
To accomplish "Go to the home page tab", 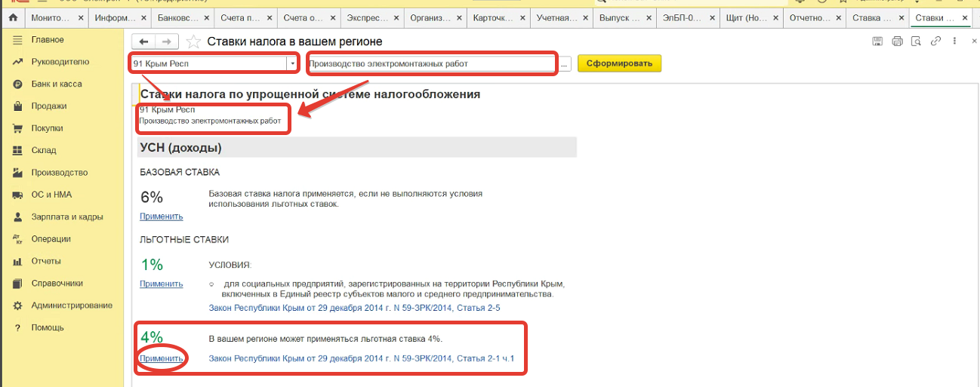I will click(12, 17).
